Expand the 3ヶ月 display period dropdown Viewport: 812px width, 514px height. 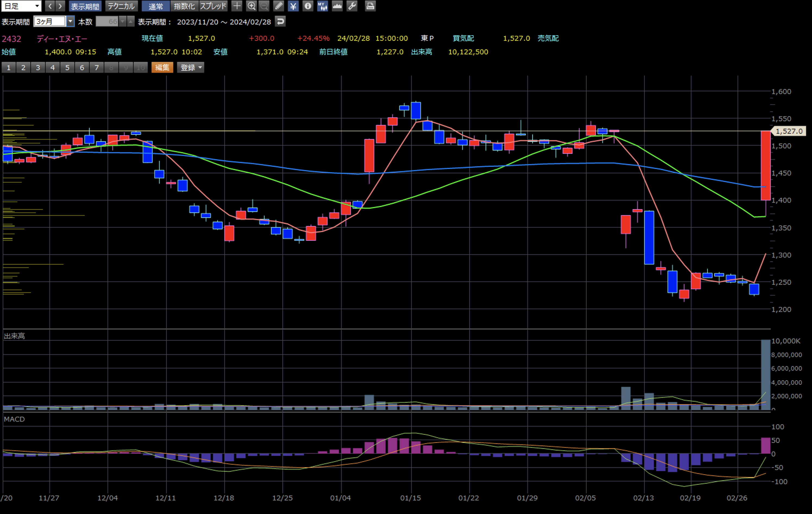click(70, 21)
